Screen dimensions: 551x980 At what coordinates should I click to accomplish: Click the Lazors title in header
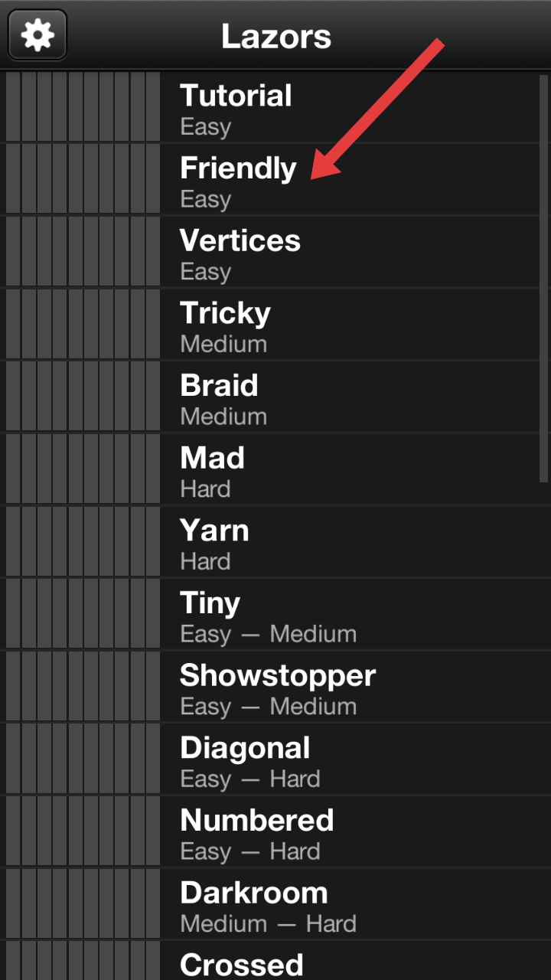click(x=276, y=36)
